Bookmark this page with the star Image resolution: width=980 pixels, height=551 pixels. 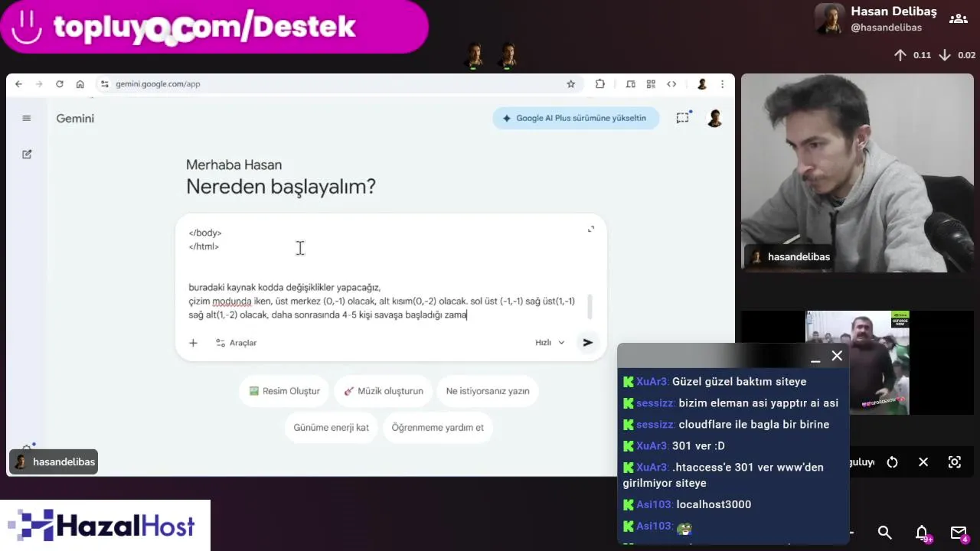570,84
